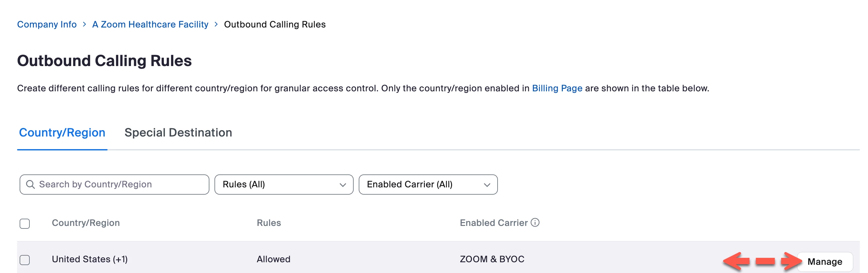Switch to the Special Destination tab
868x273 pixels.
(178, 133)
